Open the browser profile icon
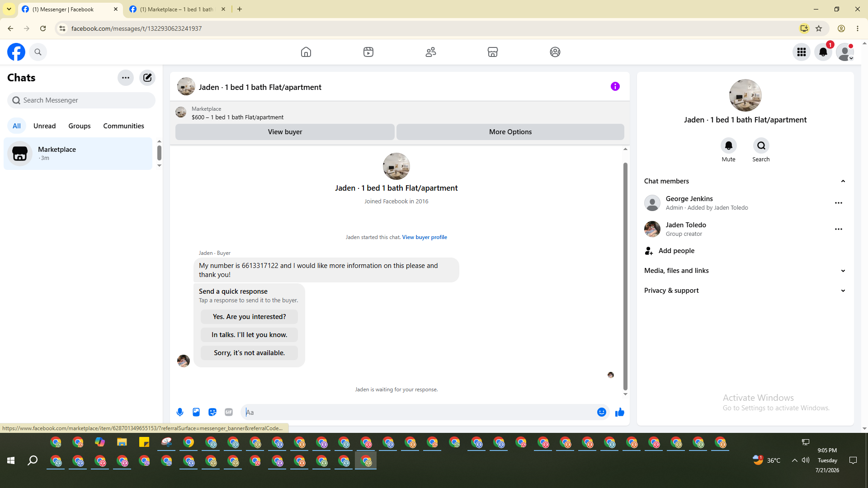 (x=841, y=28)
